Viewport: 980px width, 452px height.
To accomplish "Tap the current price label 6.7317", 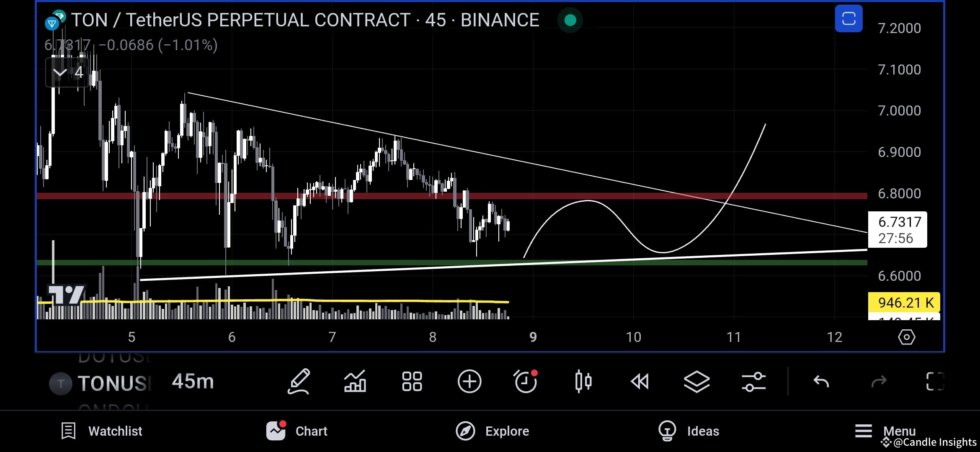I will [x=897, y=222].
